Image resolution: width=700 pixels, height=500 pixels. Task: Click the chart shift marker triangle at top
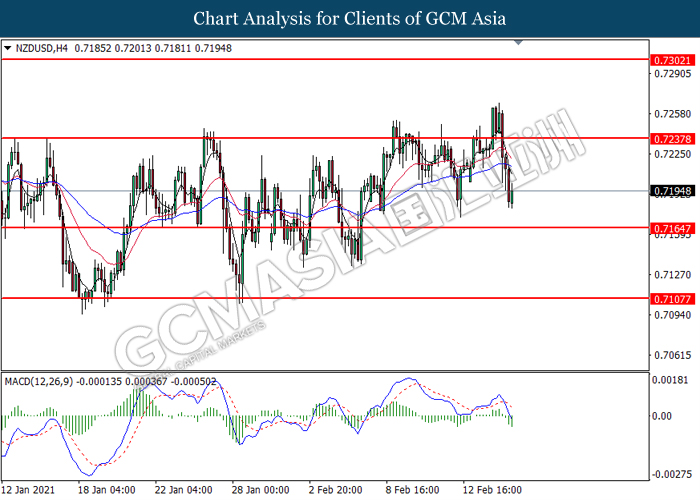pyautogui.click(x=518, y=42)
